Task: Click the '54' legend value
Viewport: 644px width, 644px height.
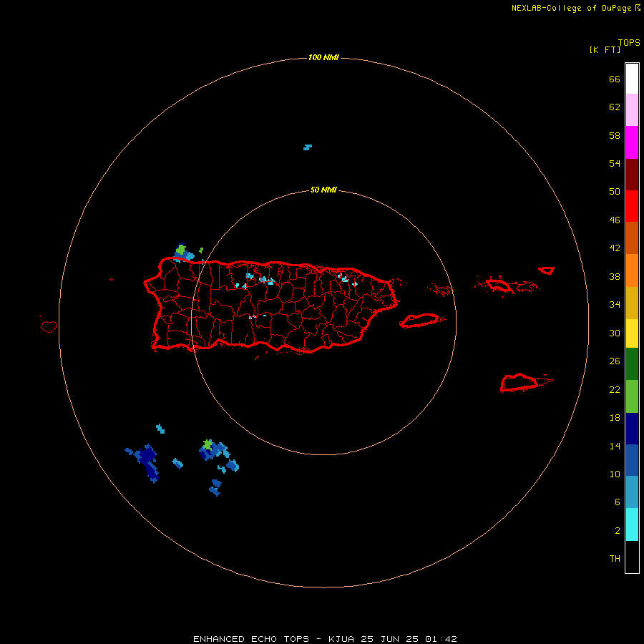Action: [615, 163]
